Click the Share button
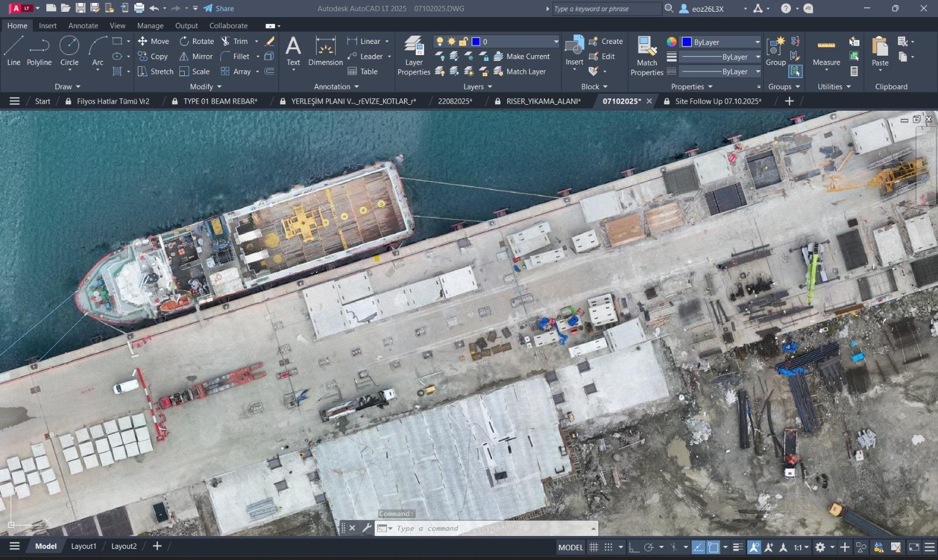 coord(219,8)
